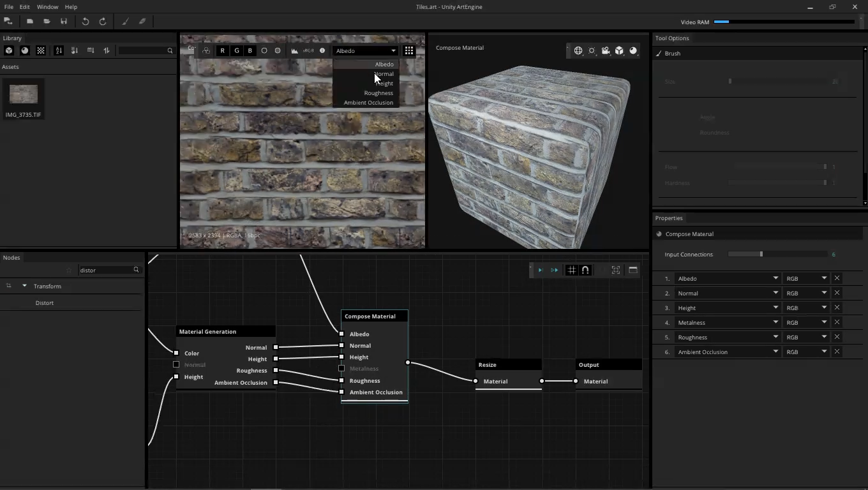The image size is (868, 490).
Task: Click the Input Connections slider
Action: [x=761, y=254]
